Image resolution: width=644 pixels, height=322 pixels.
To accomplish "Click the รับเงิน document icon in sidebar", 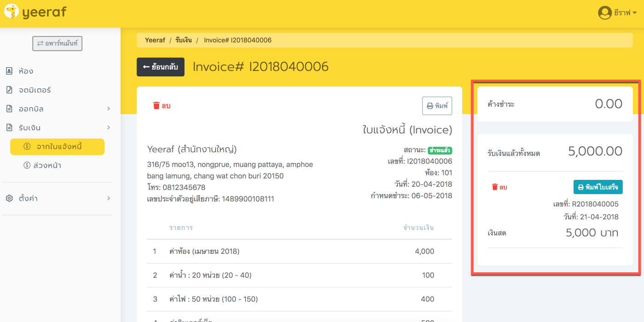I will (x=9, y=127).
